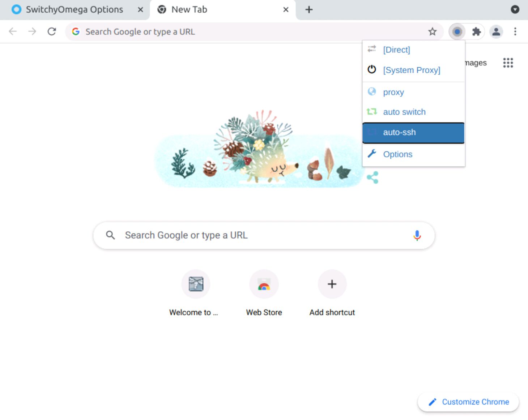Image resolution: width=528 pixels, height=420 pixels.
Task: Click the Google G icon in address bar
Action: pos(76,32)
